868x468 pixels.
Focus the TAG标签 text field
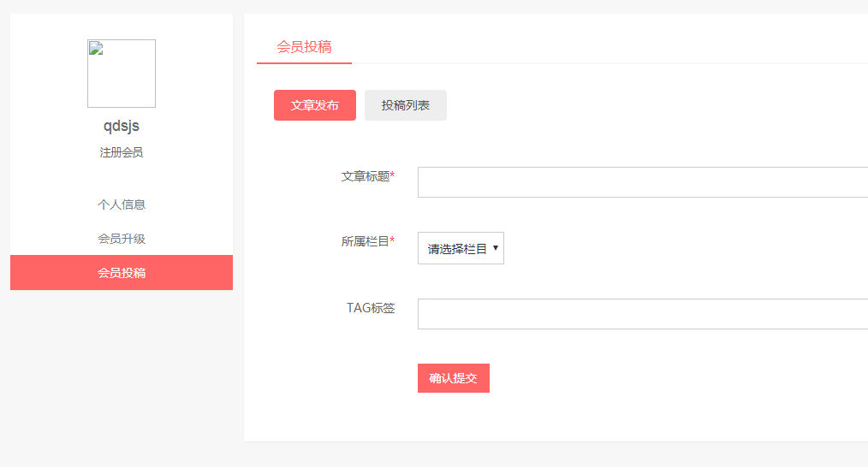tap(643, 314)
